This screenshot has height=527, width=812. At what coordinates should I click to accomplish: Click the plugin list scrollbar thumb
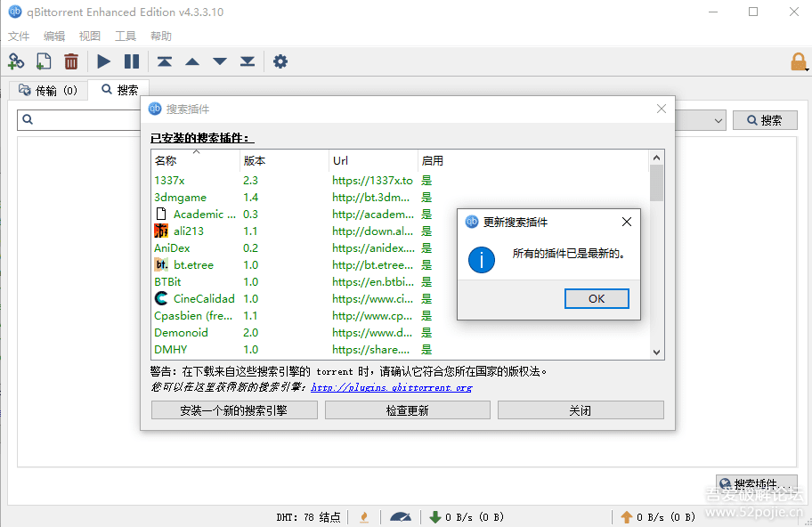click(x=657, y=182)
